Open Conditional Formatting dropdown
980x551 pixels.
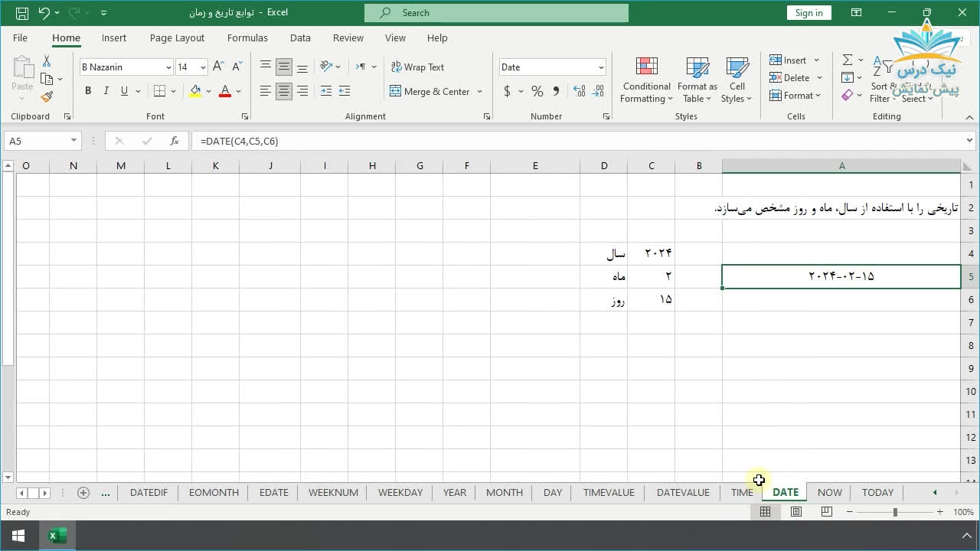point(646,80)
